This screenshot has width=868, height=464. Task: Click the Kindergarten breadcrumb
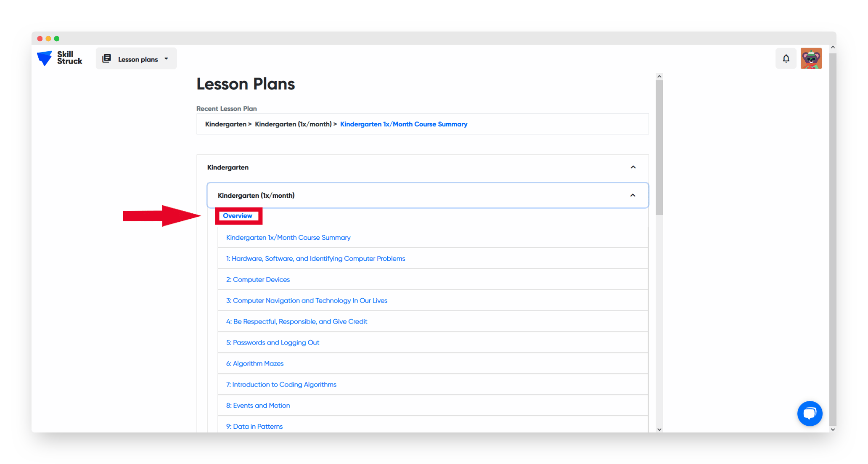click(225, 124)
